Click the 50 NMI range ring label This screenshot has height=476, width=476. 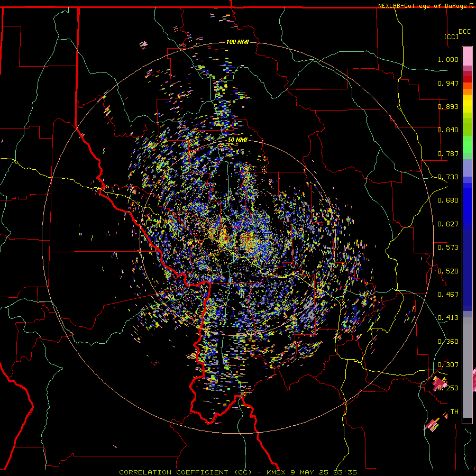[237, 140]
